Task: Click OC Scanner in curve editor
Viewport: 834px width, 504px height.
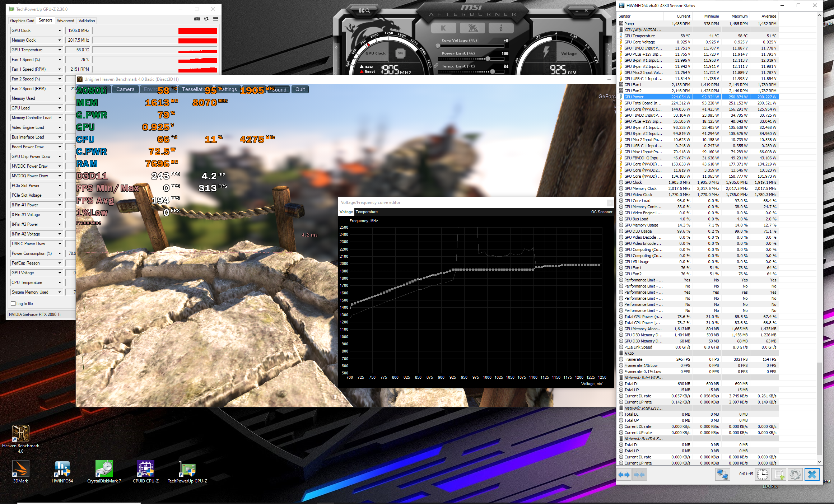Action: (x=602, y=212)
